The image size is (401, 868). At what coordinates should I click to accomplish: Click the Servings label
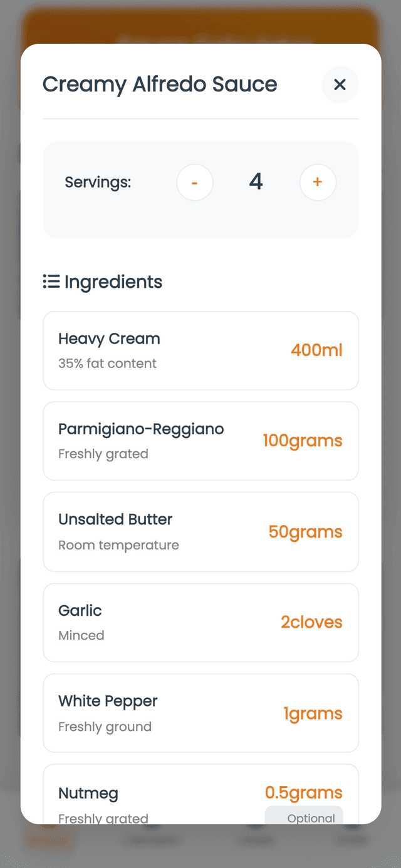pyautogui.click(x=98, y=182)
